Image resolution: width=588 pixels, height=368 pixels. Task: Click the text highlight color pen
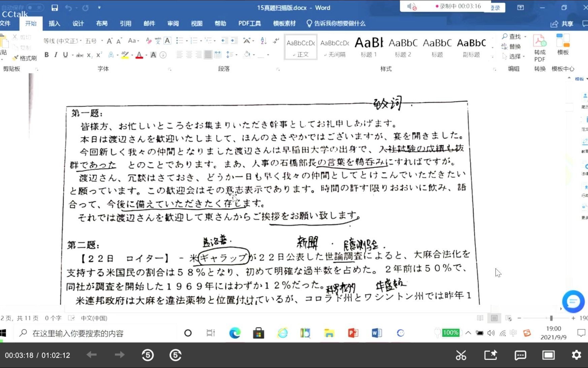125,55
